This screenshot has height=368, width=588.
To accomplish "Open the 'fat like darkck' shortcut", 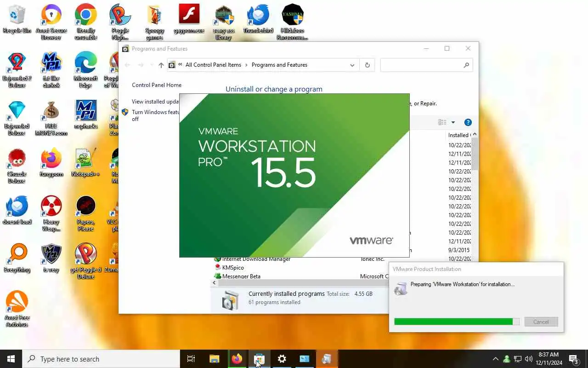I will (51, 70).
